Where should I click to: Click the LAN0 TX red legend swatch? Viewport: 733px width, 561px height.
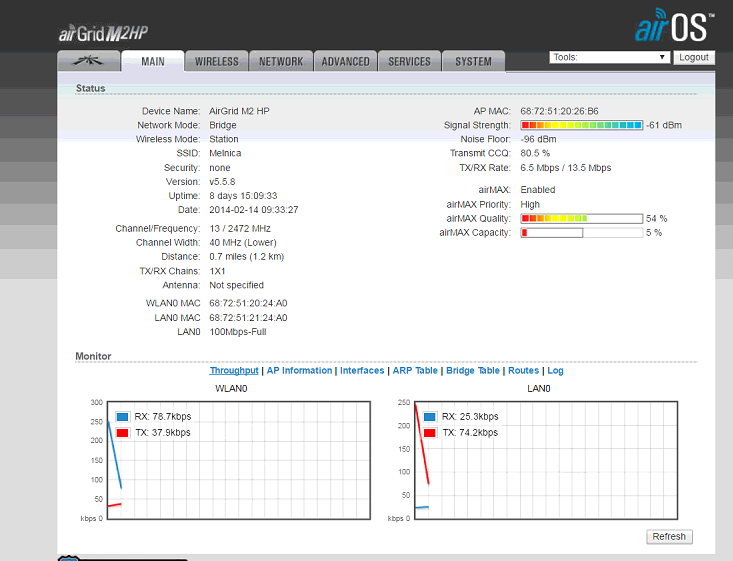430,432
